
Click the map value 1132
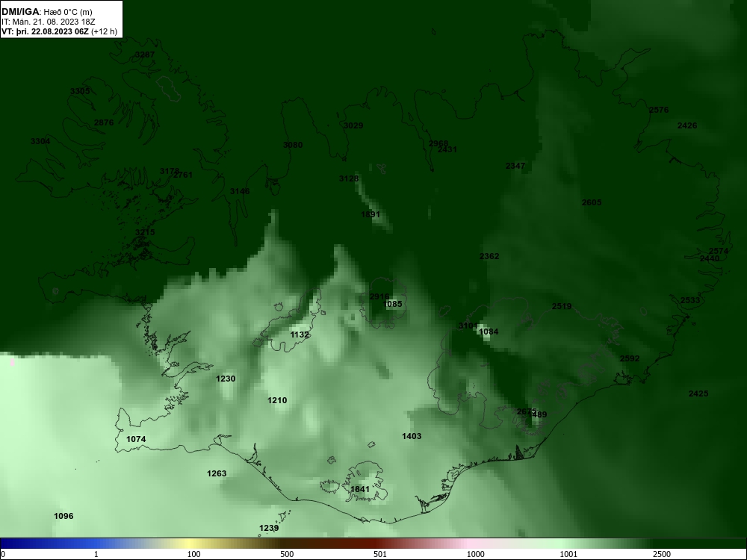click(300, 335)
